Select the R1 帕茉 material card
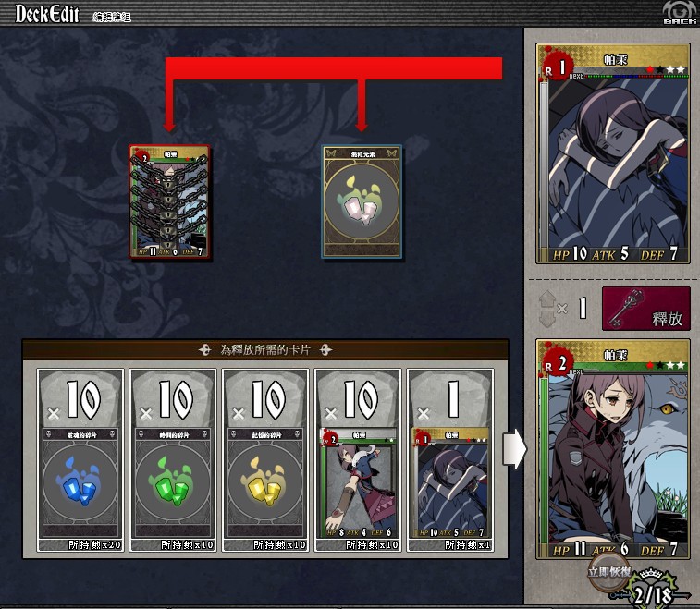Screen dimensions: 700x609 coord(450,460)
